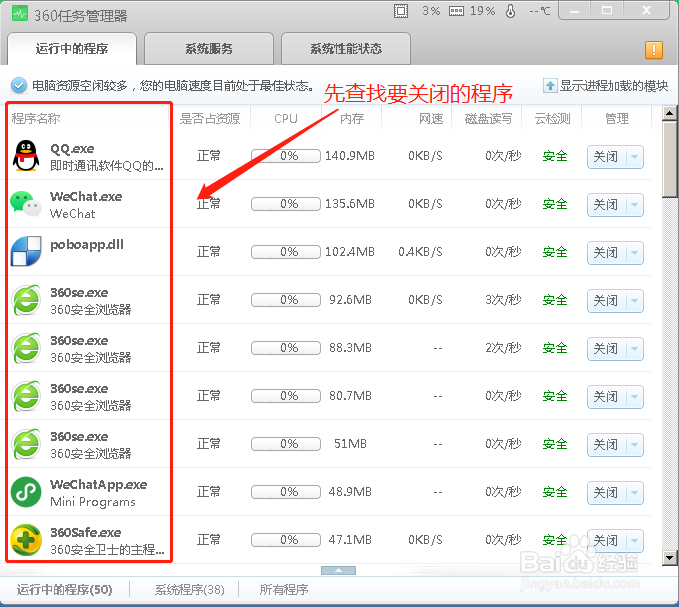Select 所有程序 filter at bottom
The width and height of the screenshot is (679, 607).
284,589
